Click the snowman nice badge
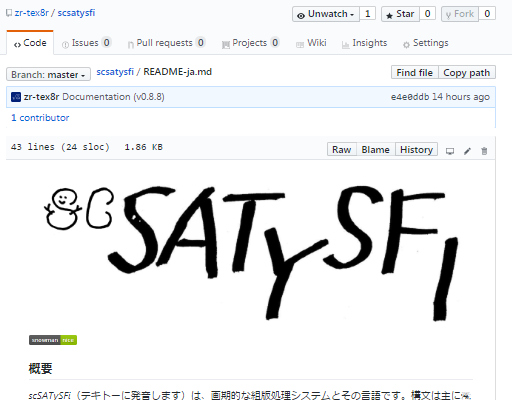 [x=53, y=340]
